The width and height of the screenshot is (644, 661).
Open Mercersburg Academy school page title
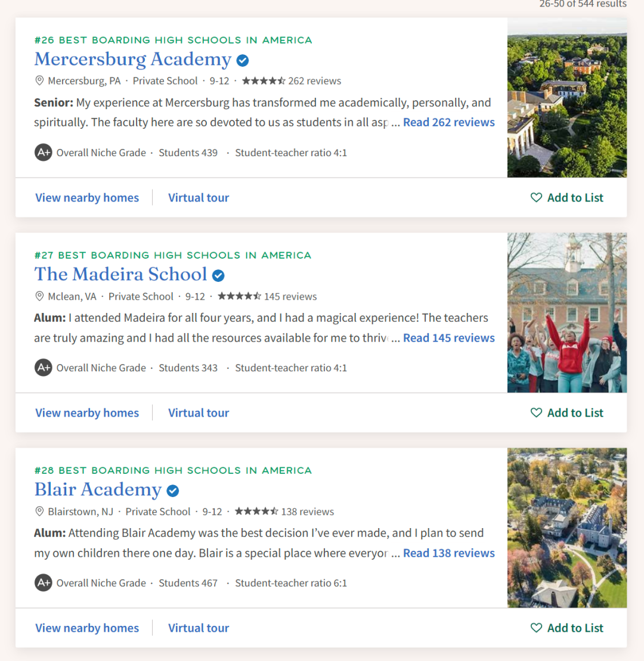tap(133, 59)
